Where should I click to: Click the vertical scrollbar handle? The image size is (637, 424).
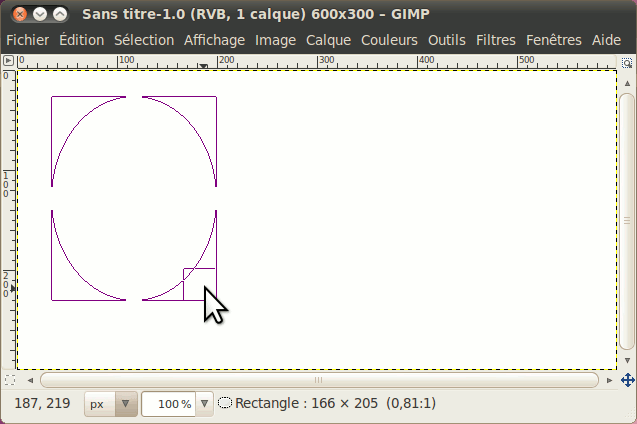627,220
